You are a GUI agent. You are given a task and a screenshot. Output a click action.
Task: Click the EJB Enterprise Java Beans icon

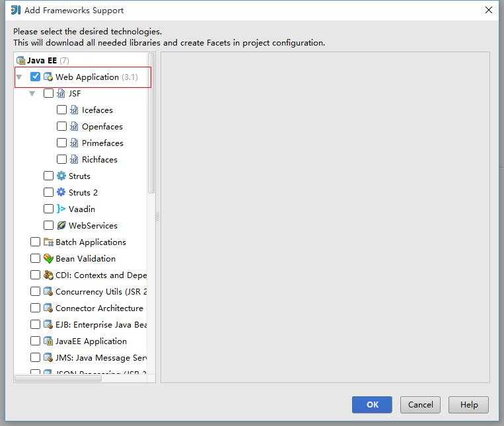[48, 324]
